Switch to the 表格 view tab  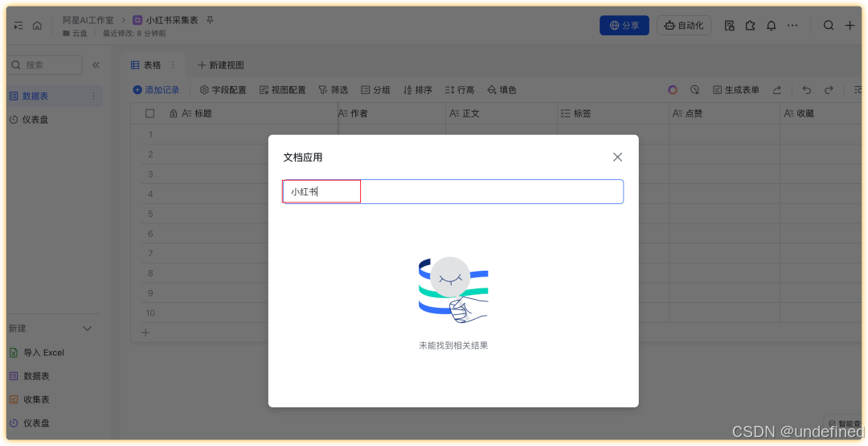145,65
